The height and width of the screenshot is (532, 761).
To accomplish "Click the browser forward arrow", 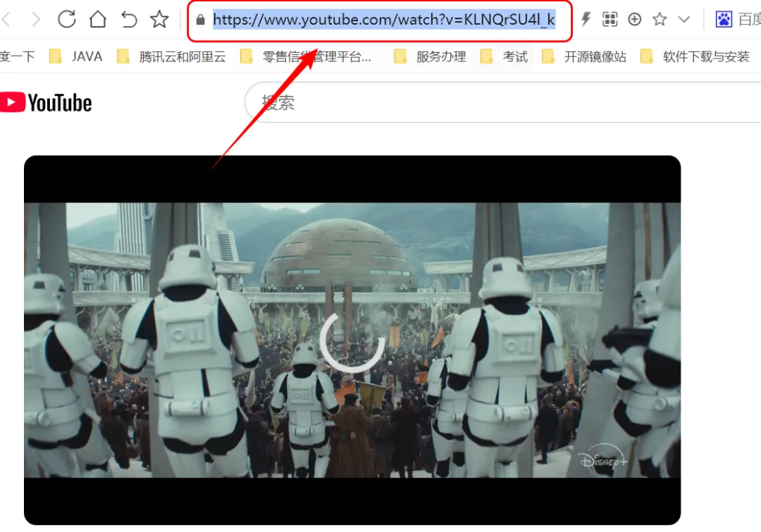I will tap(36, 20).
